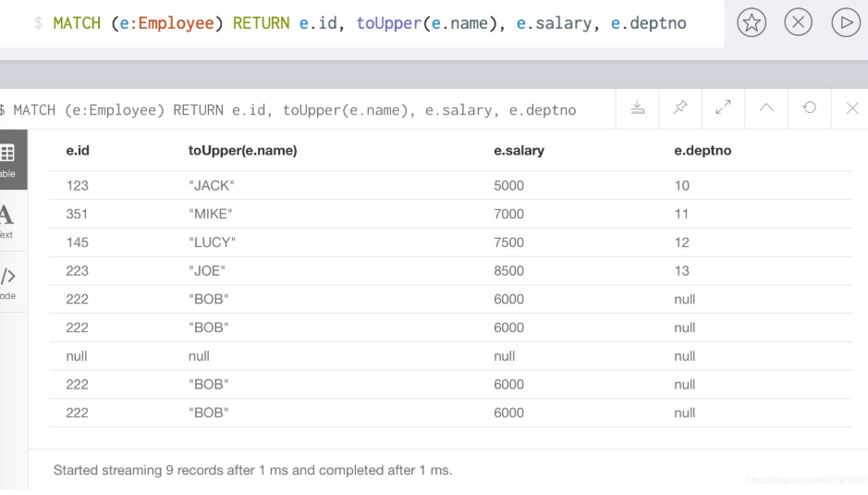Image resolution: width=868 pixels, height=495 pixels.
Task: Click the e.deptno column header
Action: click(703, 151)
